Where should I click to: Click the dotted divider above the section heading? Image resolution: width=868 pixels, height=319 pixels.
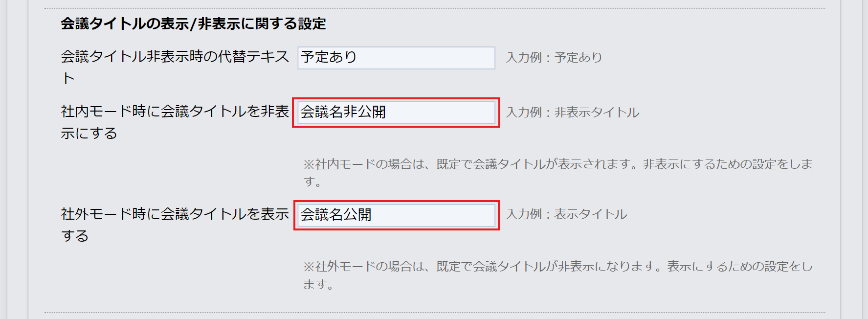pyautogui.click(x=434, y=8)
